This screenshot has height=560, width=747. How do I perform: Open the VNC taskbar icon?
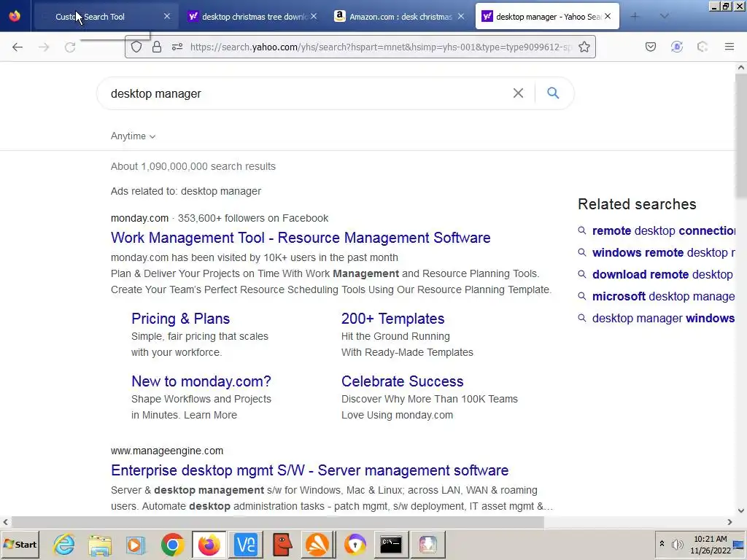(246, 544)
